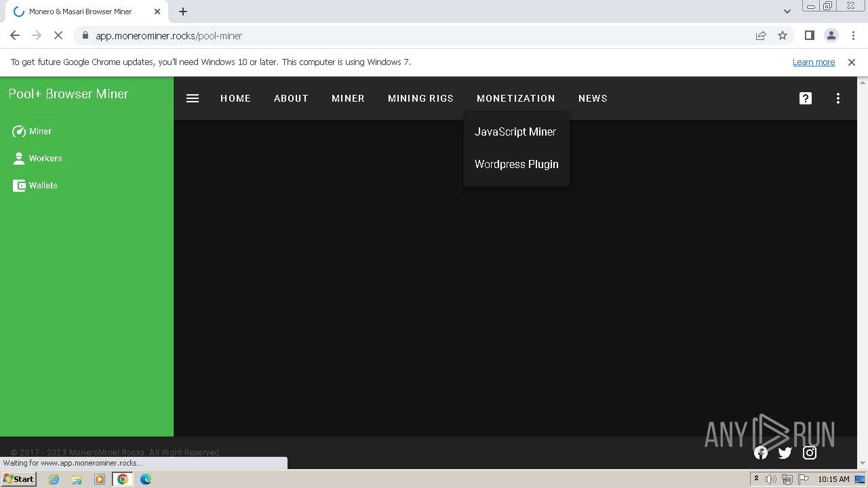Launch Internet Explorer from taskbar
Viewport: 868px width, 488px height.
pyautogui.click(x=54, y=479)
